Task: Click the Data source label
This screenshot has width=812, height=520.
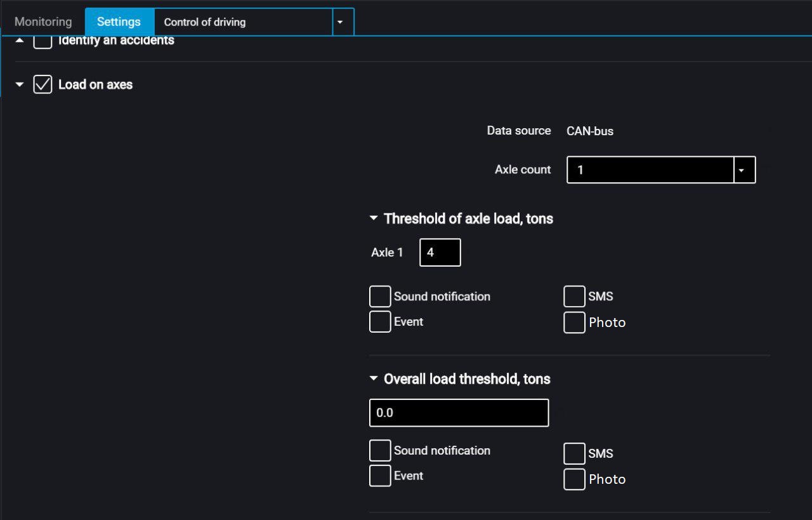Action: pos(519,131)
